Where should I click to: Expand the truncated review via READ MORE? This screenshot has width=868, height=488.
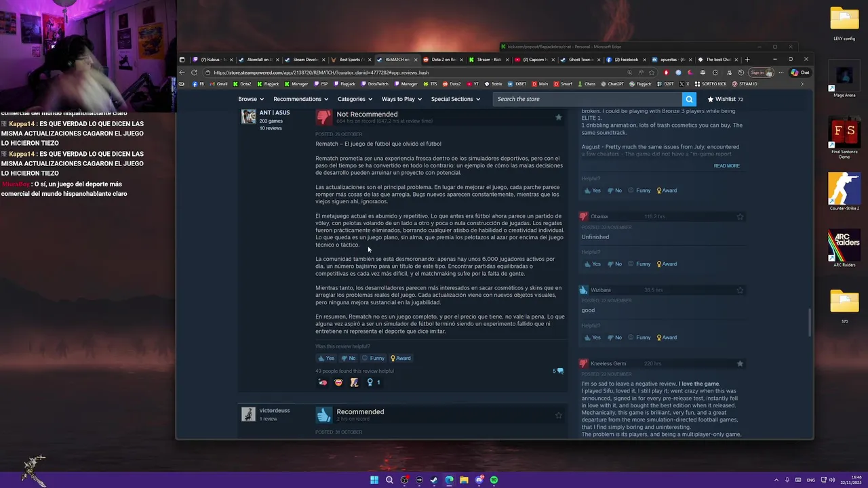(726, 166)
